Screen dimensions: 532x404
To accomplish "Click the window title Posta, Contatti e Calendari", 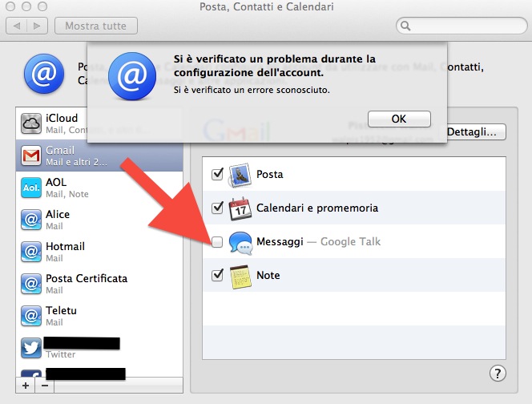I will 266,6.
